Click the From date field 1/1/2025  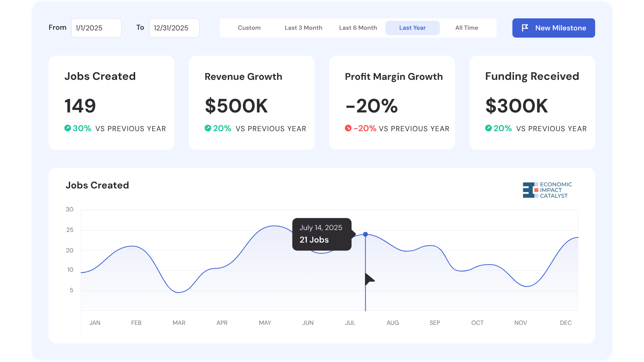click(x=96, y=28)
